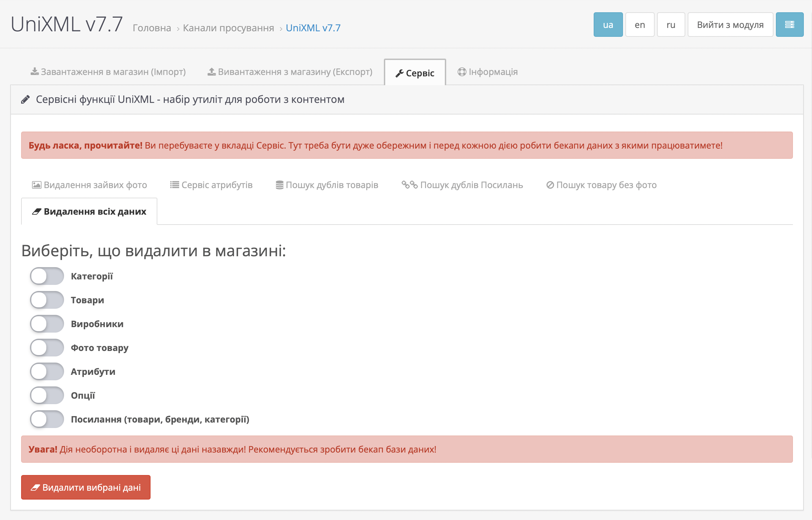Open UniXML v7.7 breadcrumb link

(x=313, y=28)
